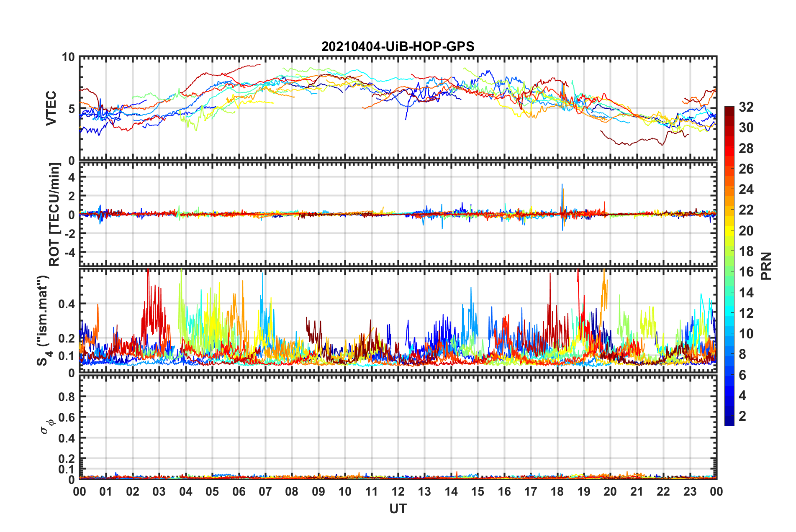Click the "12" hour tick on the UT axis
The image size is (796, 532).
(398, 491)
